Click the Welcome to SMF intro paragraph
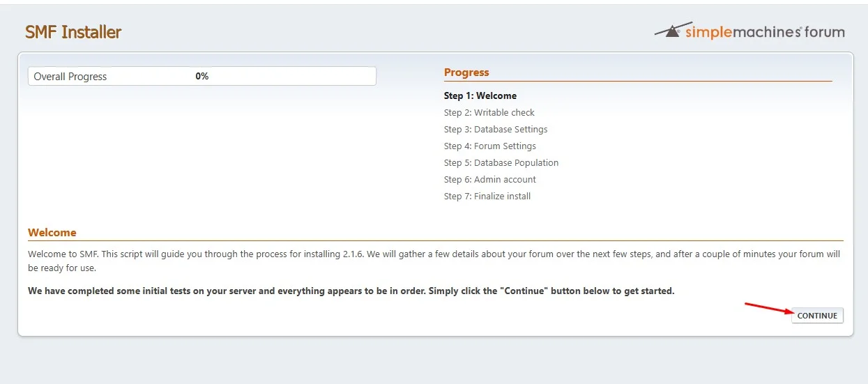 click(x=434, y=261)
